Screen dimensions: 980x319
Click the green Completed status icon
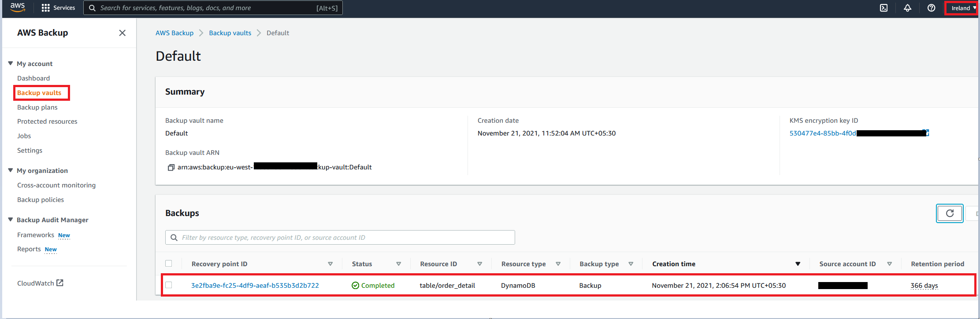tap(355, 286)
